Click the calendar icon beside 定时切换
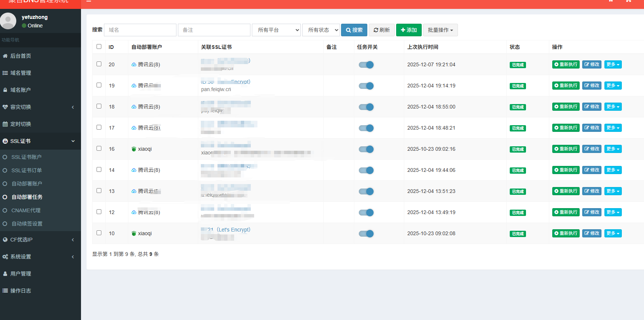Image resolution: width=644 pixels, height=320 pixels. tap(5, 124)
